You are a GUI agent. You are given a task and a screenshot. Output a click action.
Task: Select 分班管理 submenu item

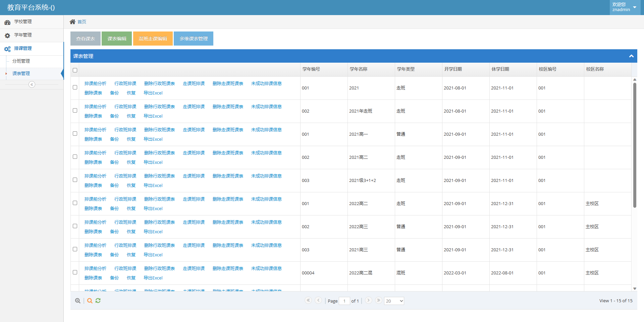[x=21, y=61]
